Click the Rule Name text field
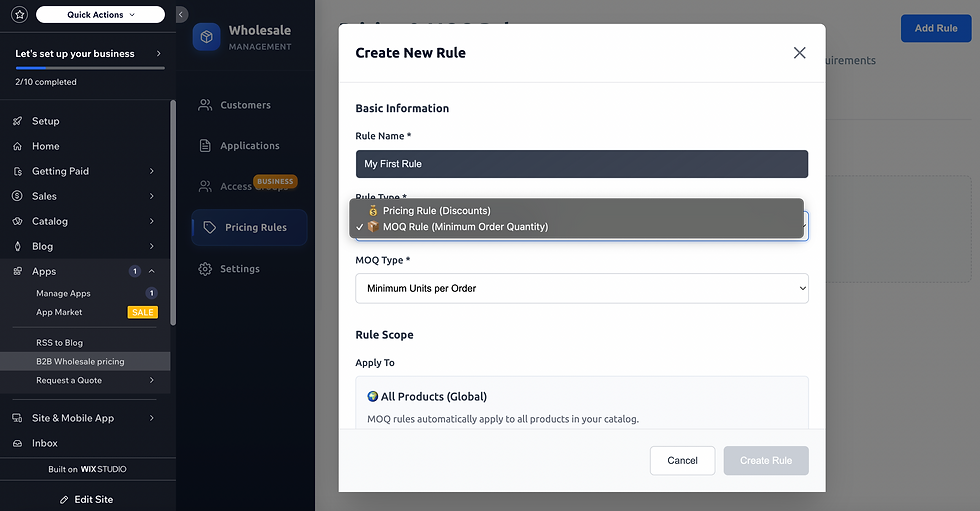Viewport: 980px width, 511px height. 581,164
